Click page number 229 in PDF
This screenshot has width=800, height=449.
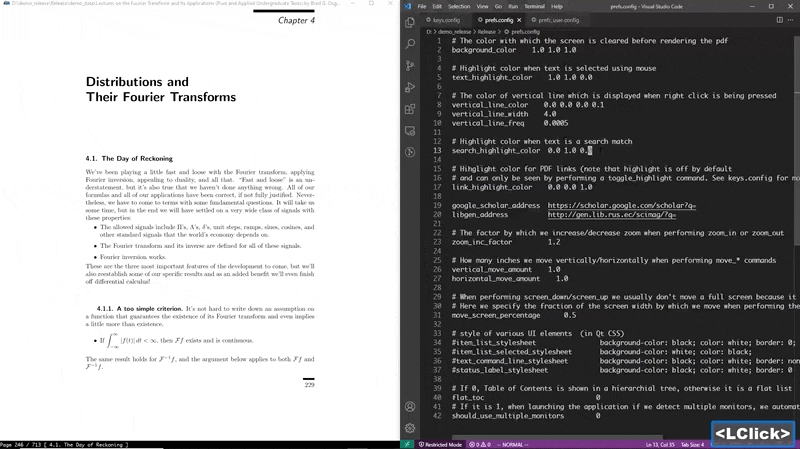pyautogui.click(x=309, y=385)
